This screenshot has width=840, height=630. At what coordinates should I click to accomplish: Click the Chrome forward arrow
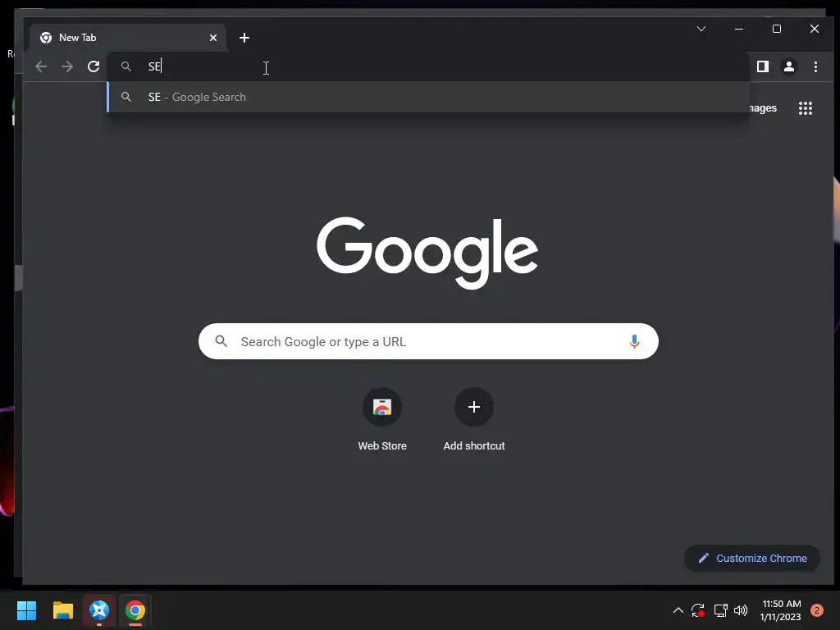tap(67, 66)
